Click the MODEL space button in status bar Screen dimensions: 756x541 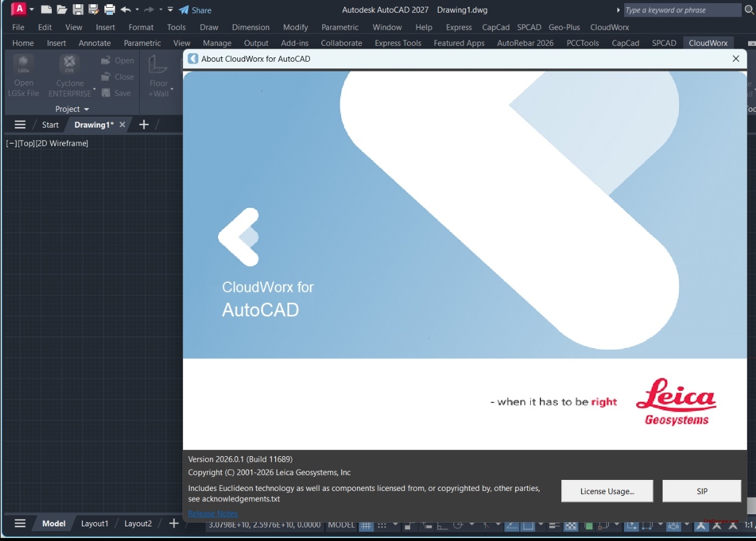[x=342, y=525]
